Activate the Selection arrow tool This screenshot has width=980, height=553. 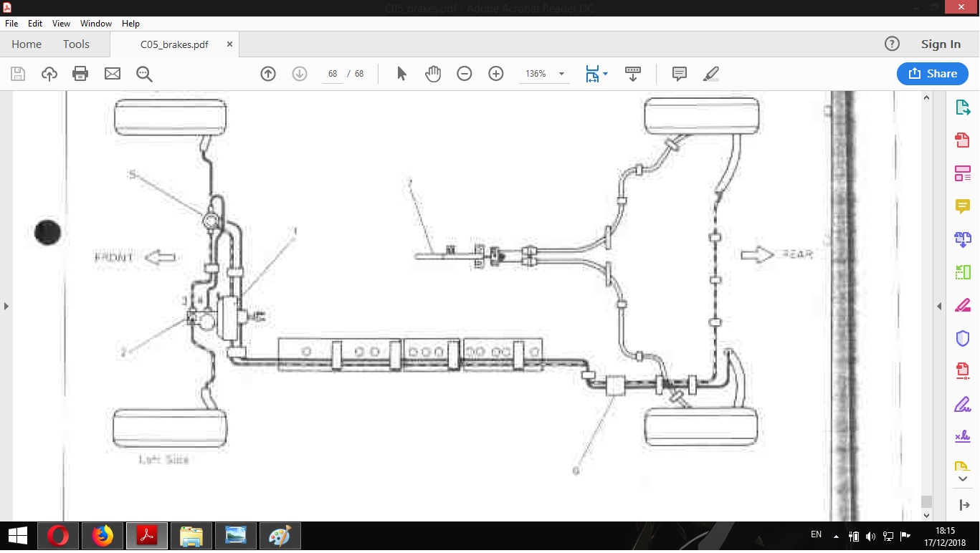point(401,74)
